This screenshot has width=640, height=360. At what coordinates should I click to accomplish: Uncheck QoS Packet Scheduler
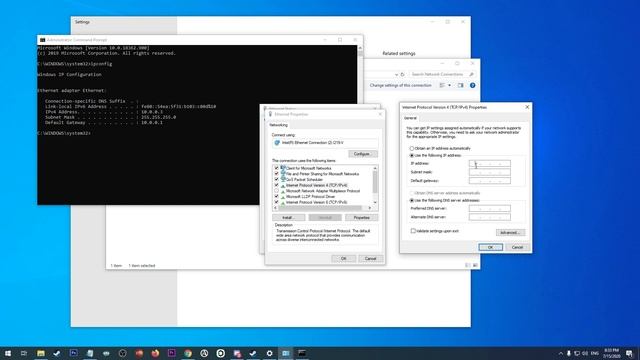[276, 180]
